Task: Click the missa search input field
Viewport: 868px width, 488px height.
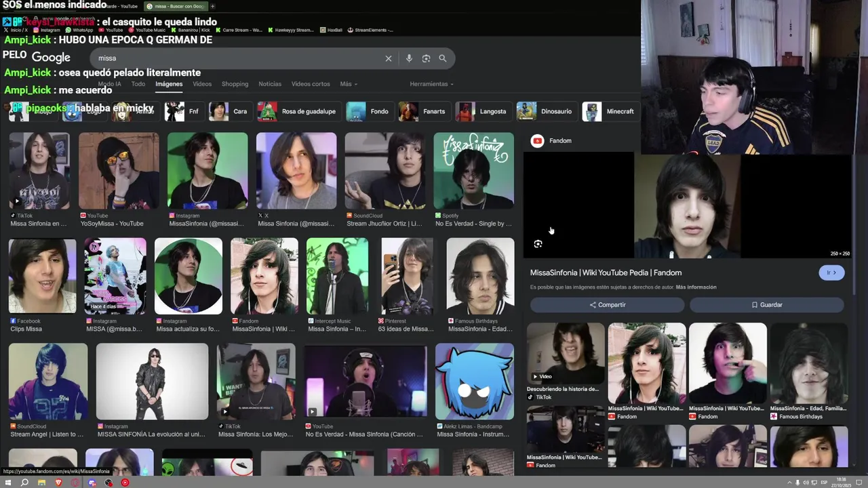Action: pos(237,58)
